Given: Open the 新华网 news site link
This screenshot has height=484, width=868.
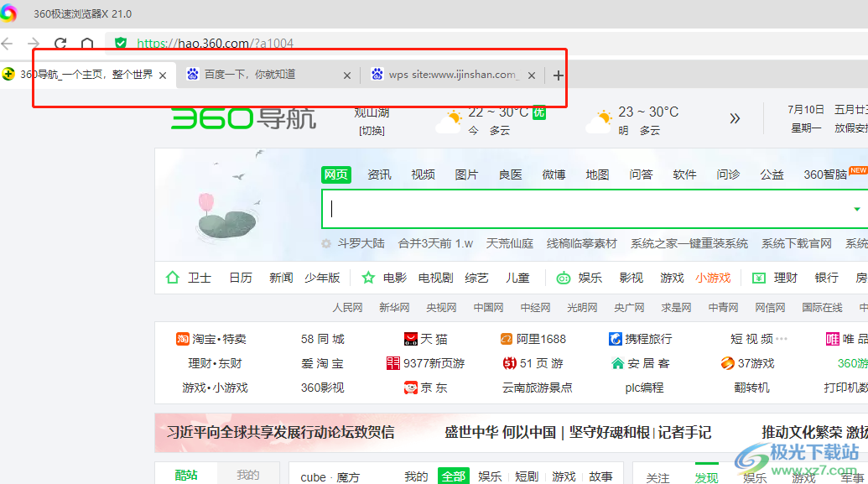Looking at the screenshot, I should [x=394, y=307].
